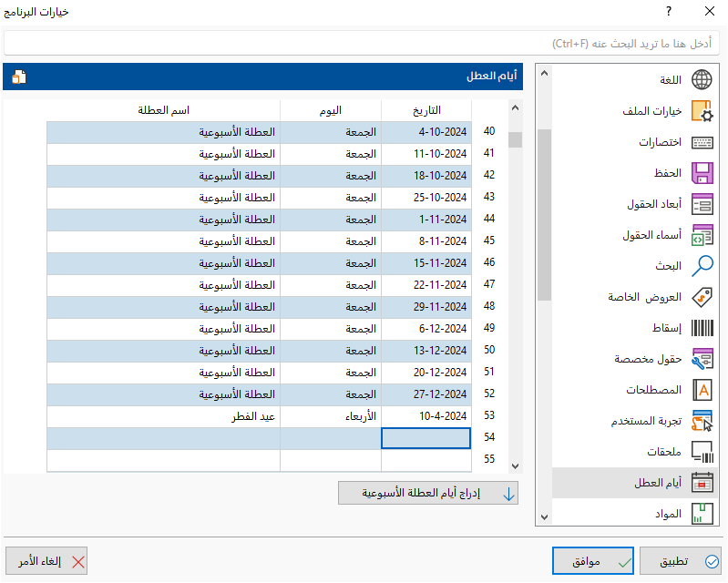This screenshot has width=728, height=583.
Task: Open the keyboard Shortcuts (اختصارات) icon
Action: 702,142
